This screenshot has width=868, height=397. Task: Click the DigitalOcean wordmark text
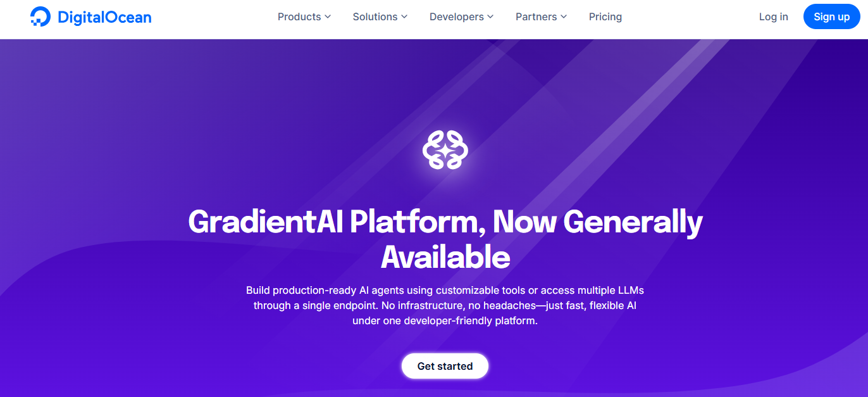point(103,16)
